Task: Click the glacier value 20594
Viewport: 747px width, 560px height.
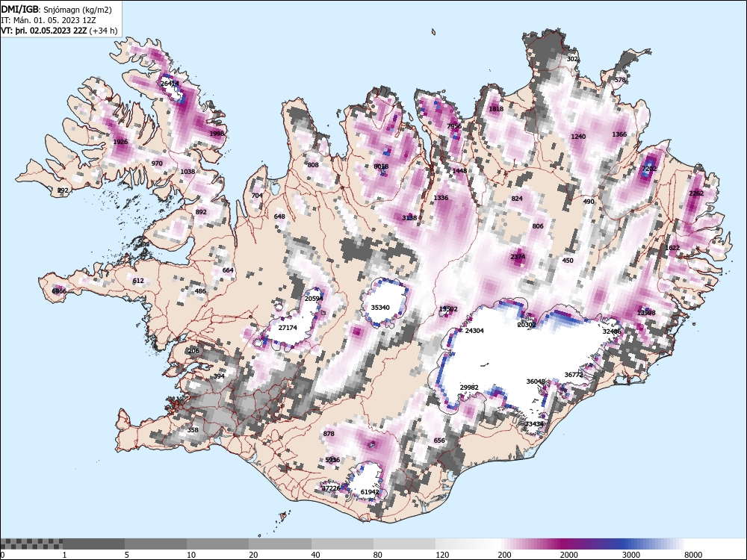Action: 314,299
